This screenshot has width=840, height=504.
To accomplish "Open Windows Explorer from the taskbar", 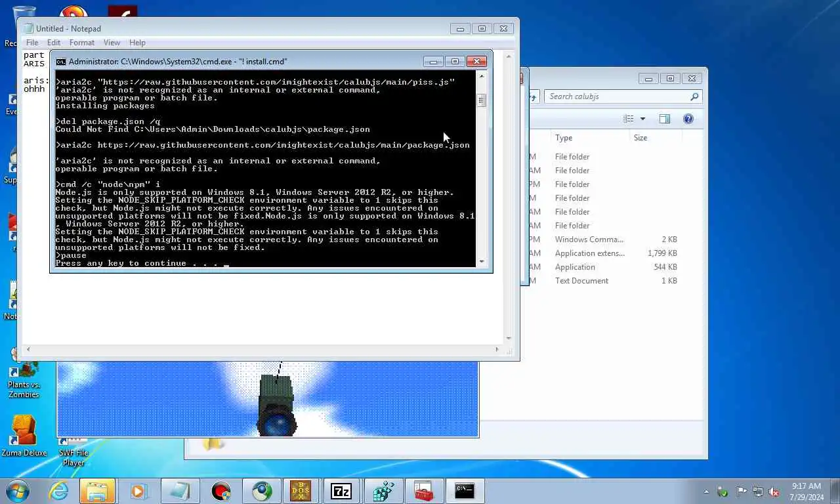I will (x=98, y=491).
